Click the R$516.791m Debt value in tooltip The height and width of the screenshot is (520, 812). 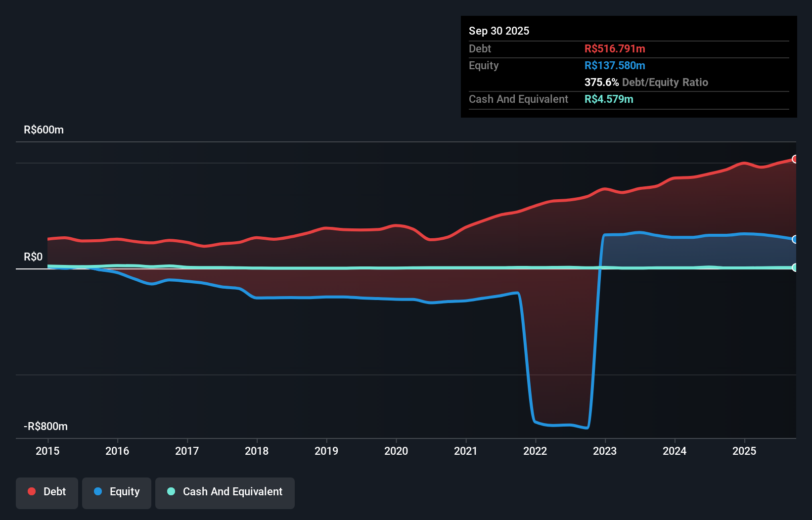[615, 48]
